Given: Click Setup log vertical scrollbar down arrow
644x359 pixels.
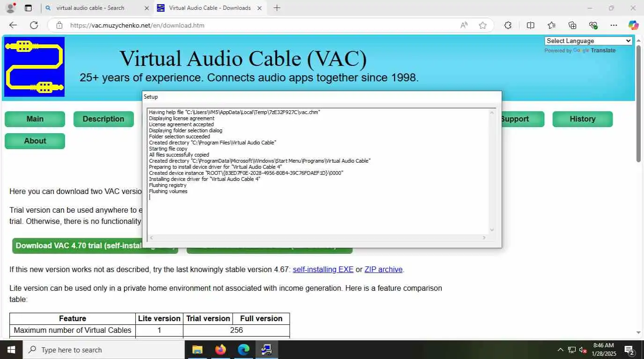Looking at the screenshot, I should pos(491,230).
